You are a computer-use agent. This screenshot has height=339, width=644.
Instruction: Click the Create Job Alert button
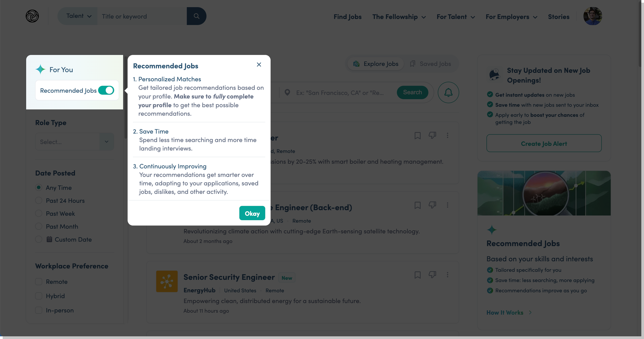[544, 144]
